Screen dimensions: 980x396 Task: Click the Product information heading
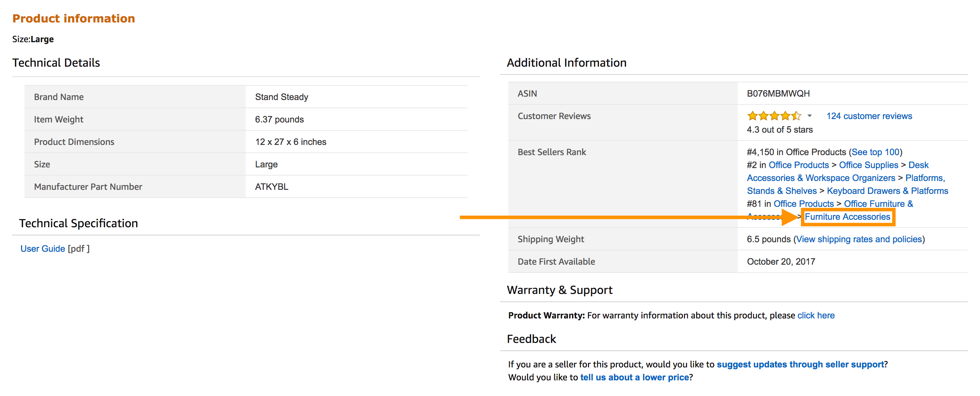click(73, 18)
